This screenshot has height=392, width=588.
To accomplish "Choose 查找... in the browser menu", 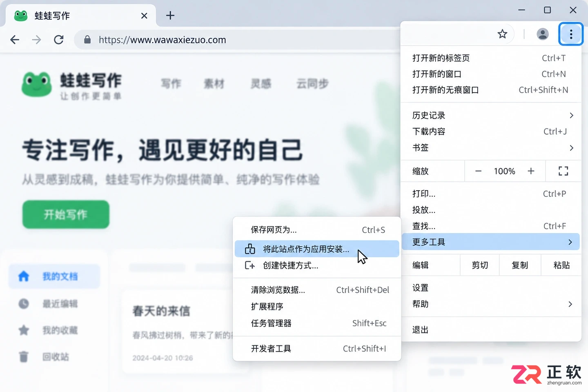I will coord(491,226).
